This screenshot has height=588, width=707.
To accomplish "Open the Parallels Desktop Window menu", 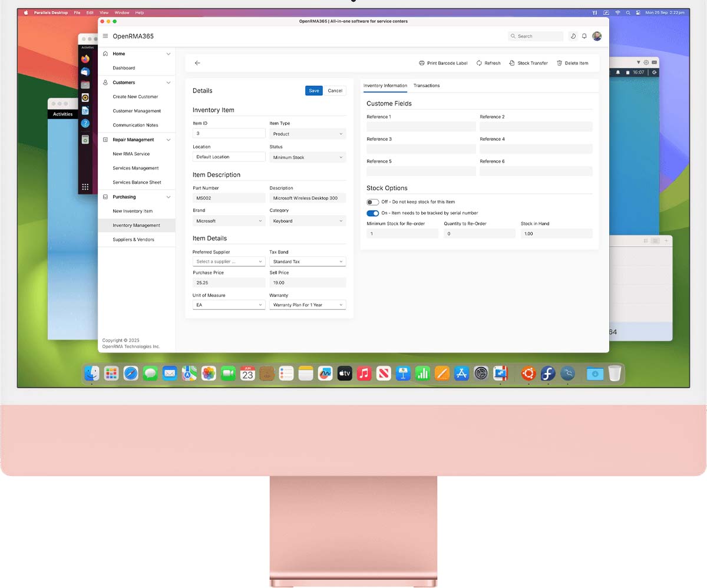I will tap(122, 12).
